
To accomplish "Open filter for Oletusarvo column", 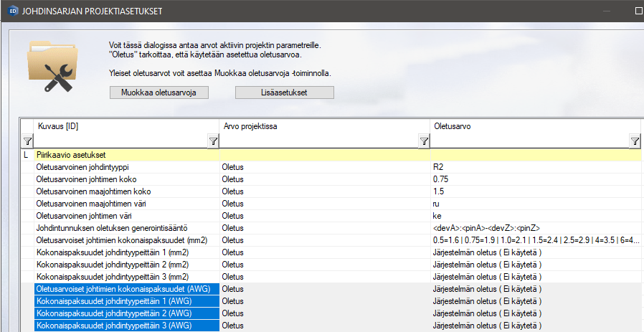I will [635, 141].
